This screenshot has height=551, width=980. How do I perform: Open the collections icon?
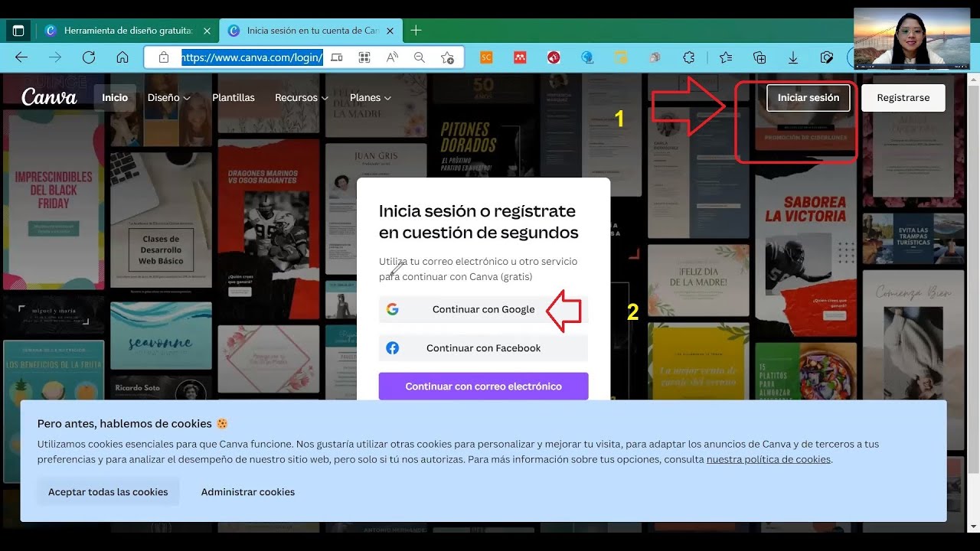point(759,57)
